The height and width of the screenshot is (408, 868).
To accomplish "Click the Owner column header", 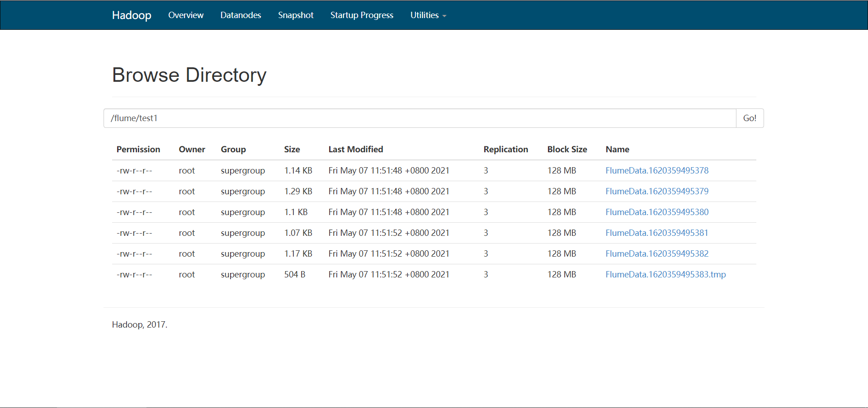I will pos(192,149).
